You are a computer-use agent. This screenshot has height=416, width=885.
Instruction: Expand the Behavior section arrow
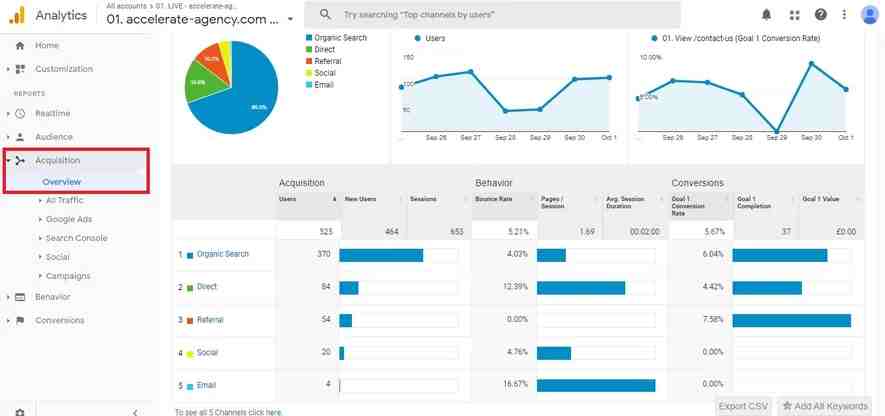click(x=8, y=297)
